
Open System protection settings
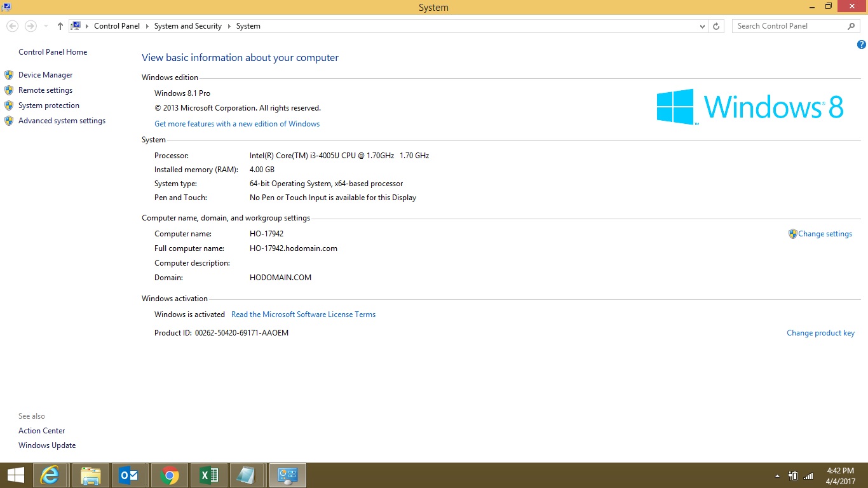[49, 105]
